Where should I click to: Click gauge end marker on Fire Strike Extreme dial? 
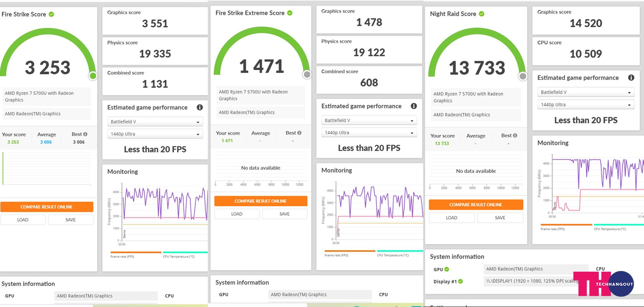click(307, 74)
